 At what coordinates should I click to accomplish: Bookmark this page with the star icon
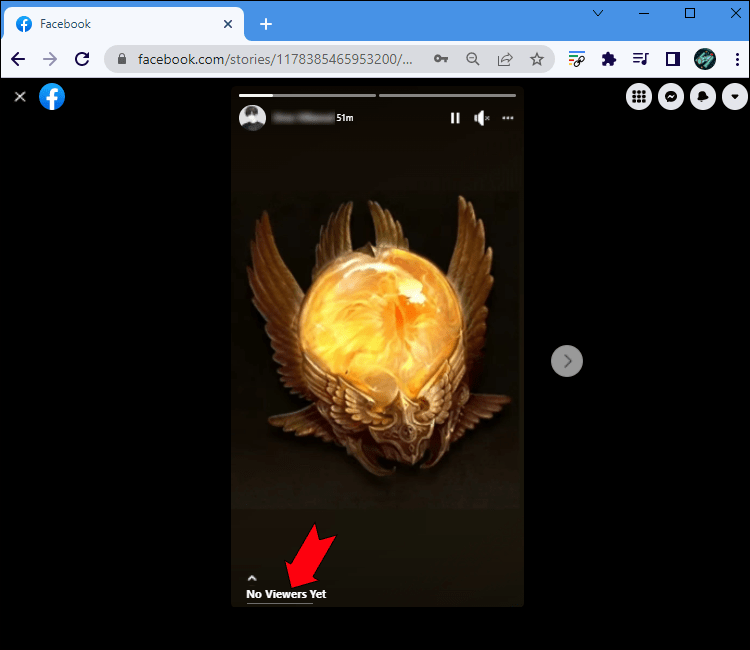537,59
